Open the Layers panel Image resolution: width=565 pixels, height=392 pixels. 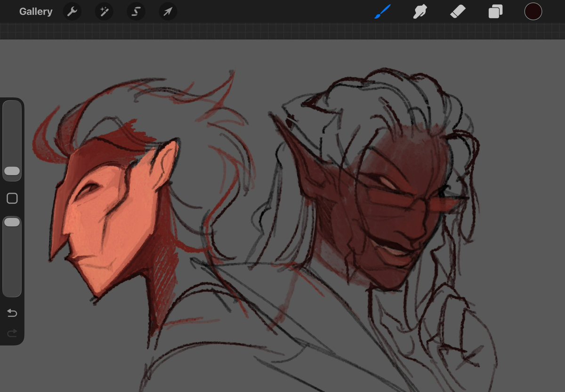click(495, 11)
